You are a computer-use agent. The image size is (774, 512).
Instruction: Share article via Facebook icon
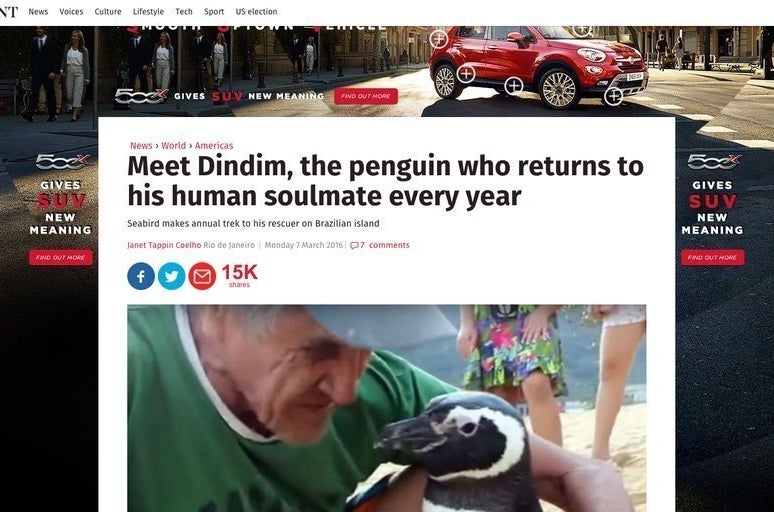click(x=141, y=276)
